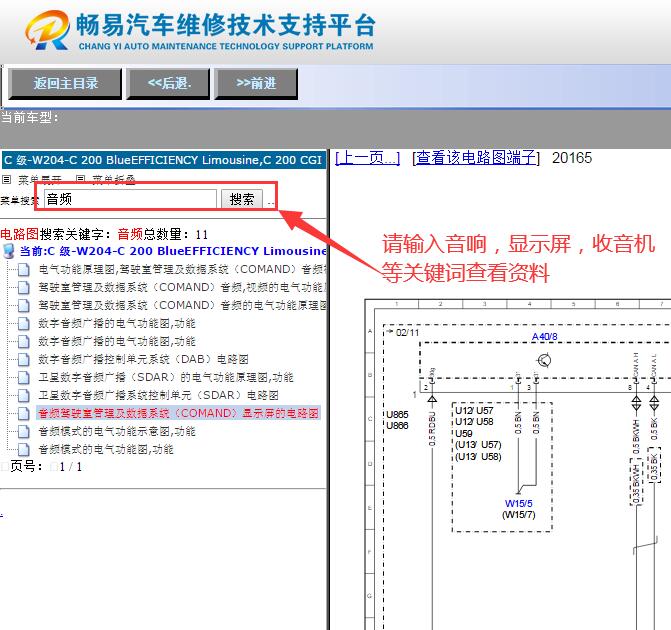The image size is (671, 630).
Task: Click the red 电路图 label in search results
Action: [20, 234]
